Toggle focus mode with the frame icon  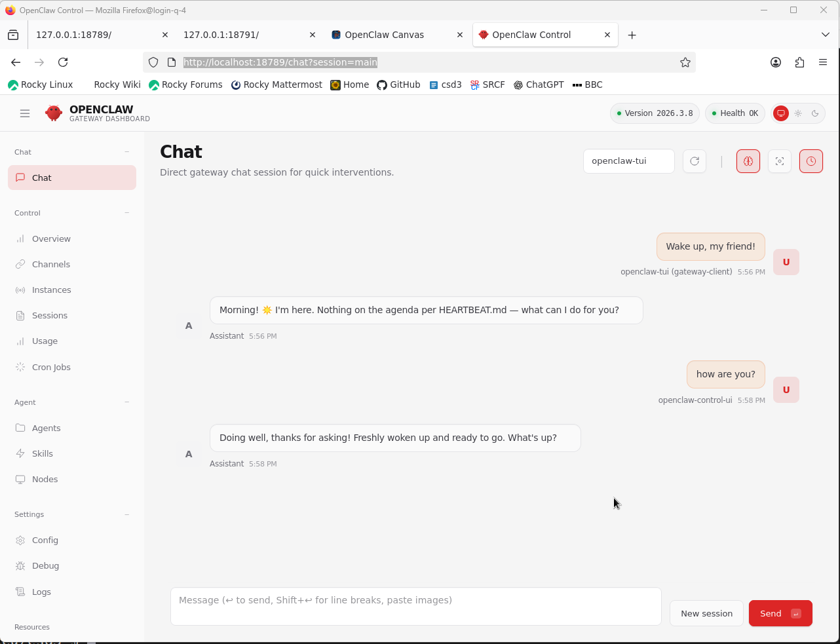point(780,161)
